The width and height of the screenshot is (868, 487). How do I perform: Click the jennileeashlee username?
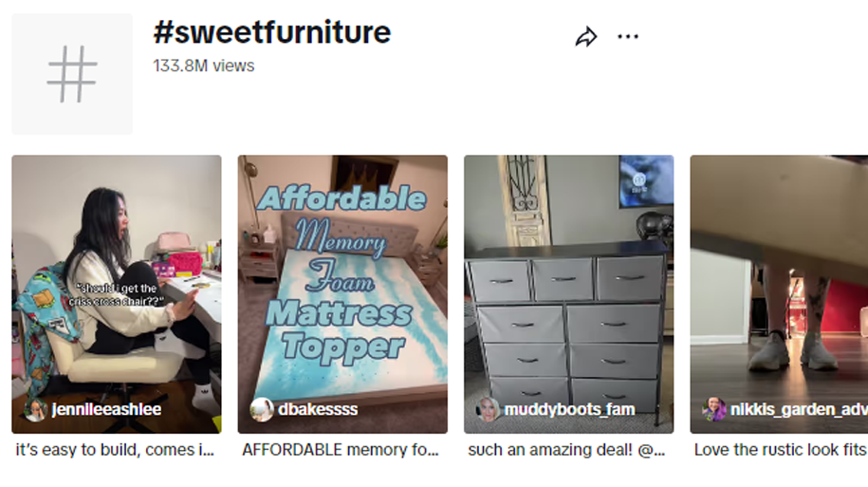[x=106, y=409]
